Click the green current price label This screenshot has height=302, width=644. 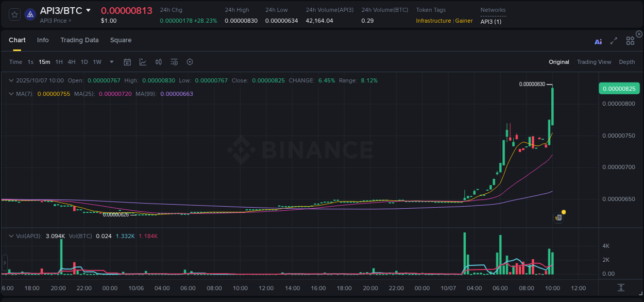click(x=619, y=88)
